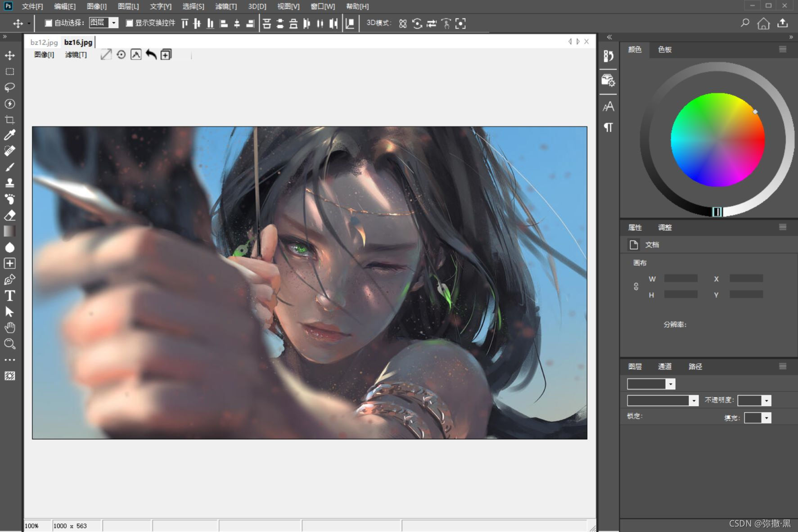This screenshot has height=532, width=798.
Task: Select the Eyedropper tool
Action: click(9, 135)
